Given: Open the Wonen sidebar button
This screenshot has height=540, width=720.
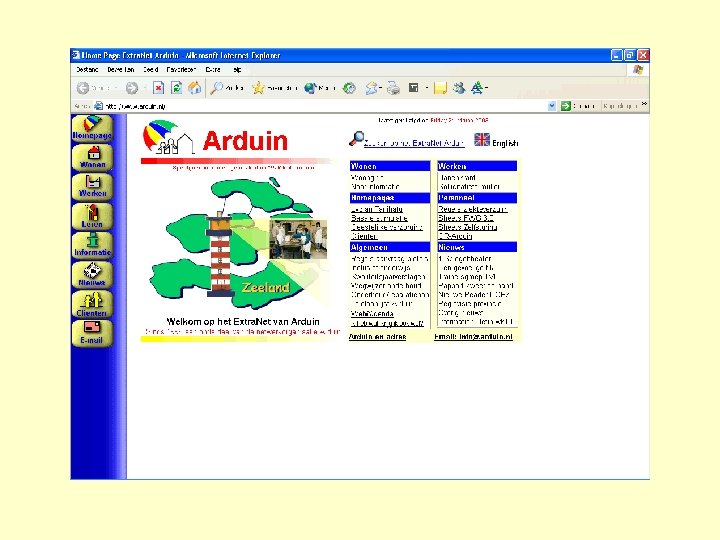Looking at the screenshot, I should pos(92,158).
